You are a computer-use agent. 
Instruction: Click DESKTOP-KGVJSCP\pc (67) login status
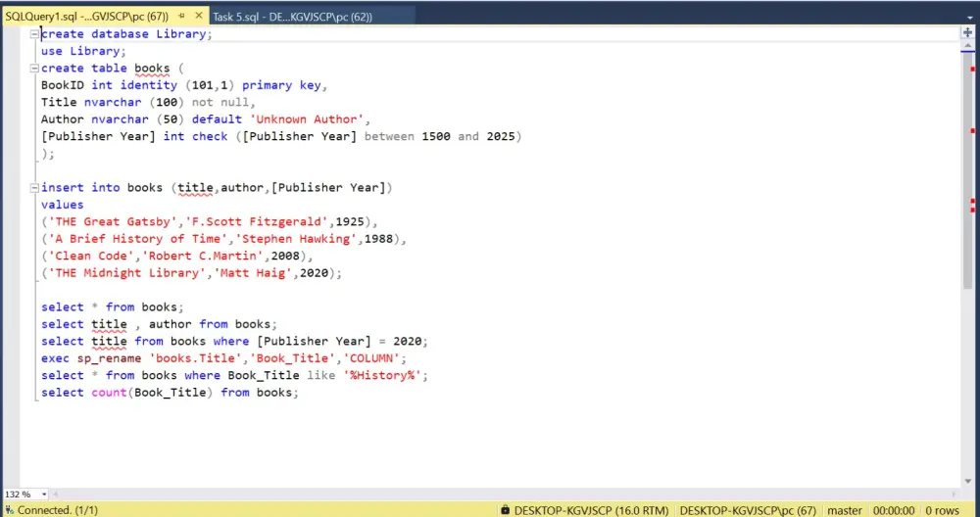pos(748,510)
